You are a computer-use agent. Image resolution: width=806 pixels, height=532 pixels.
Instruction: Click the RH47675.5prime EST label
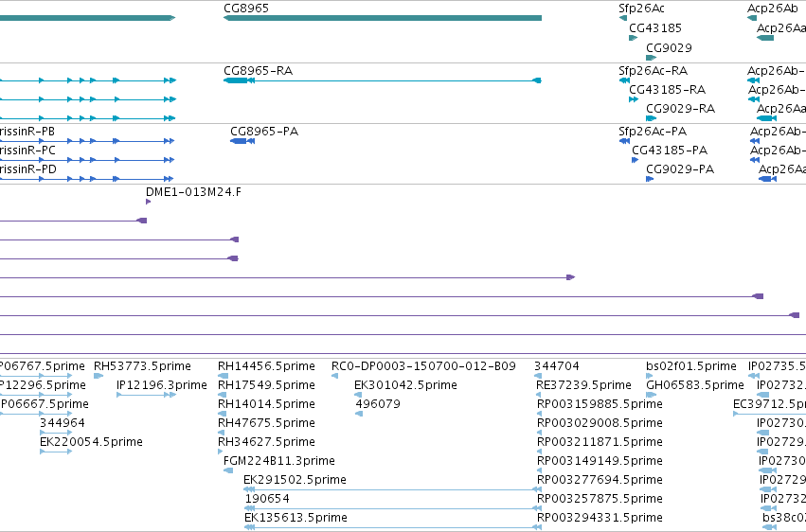266,423
